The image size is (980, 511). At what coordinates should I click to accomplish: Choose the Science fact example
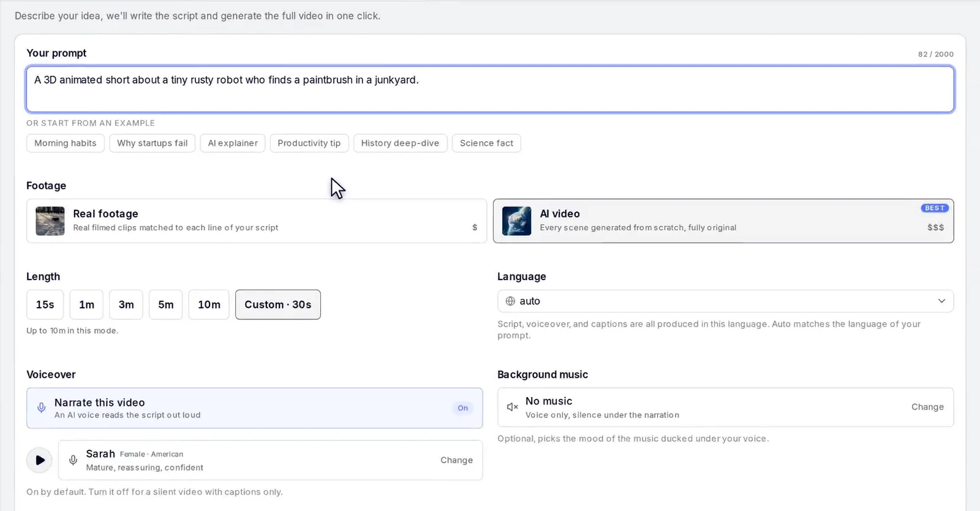pyautogui.click(x=486, y=143)
